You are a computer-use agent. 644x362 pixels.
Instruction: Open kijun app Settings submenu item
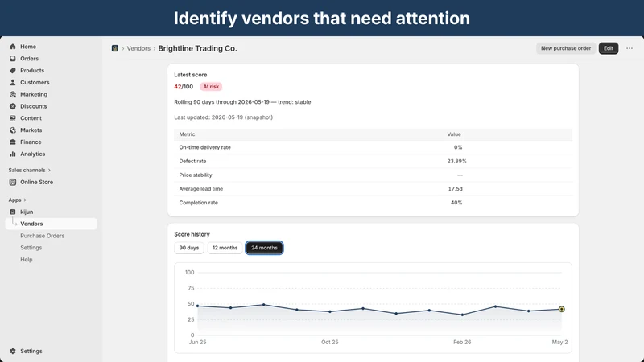[31, 248]
